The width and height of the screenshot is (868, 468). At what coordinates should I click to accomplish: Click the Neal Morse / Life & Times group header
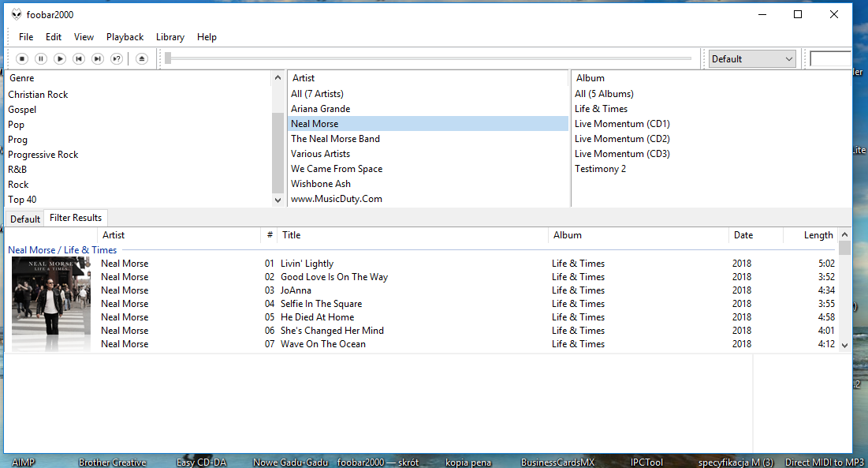point(62,250)
